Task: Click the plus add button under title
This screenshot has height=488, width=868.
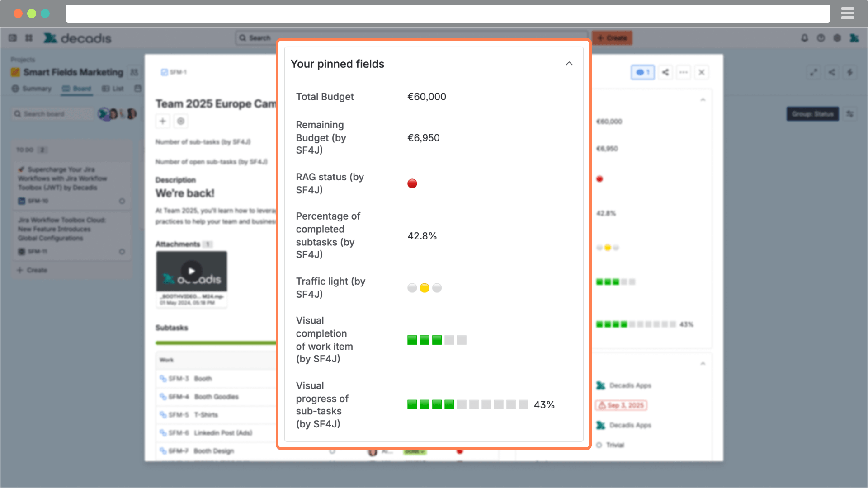Action: click(163, 121)
